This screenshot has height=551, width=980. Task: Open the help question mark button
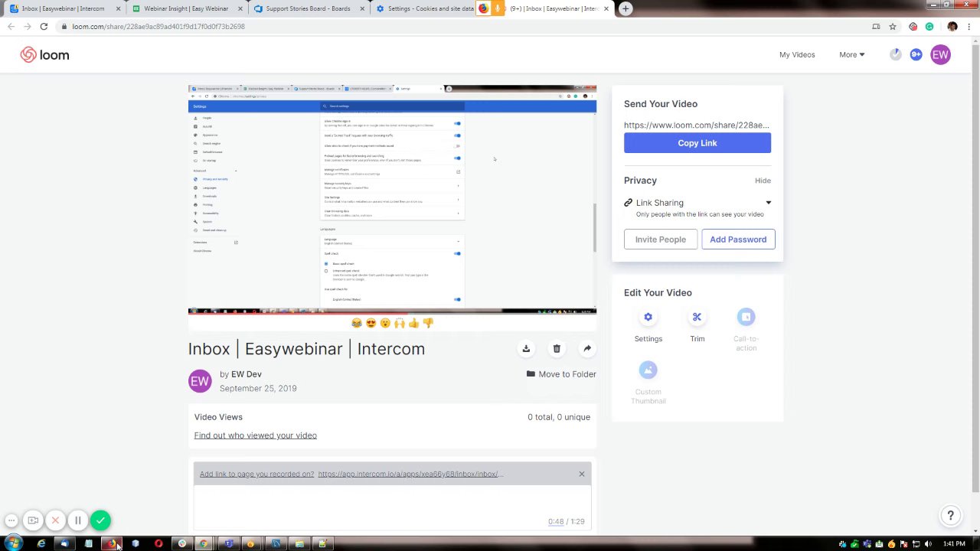click(950, 516)
